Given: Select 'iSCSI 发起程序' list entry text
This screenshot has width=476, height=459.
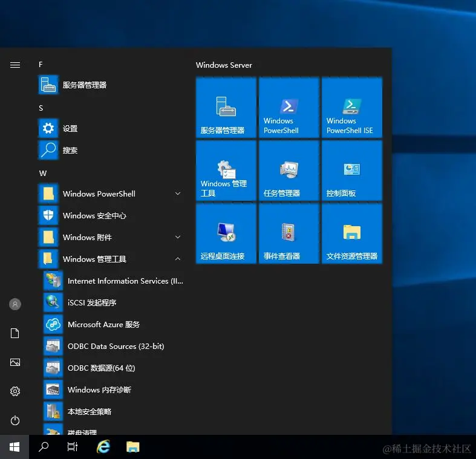Looking at the screenshot, I should [92, 302].
